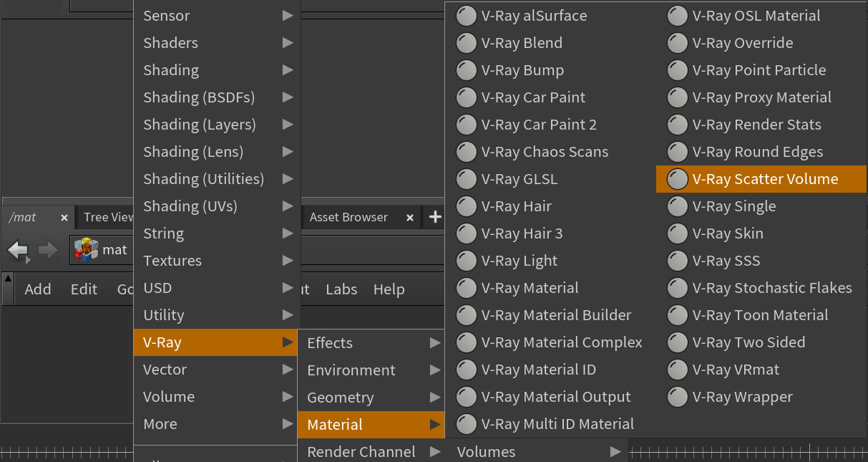Click the V-Ray Car Paint icon
The image size is (868, 462).
tap(467, 97)
